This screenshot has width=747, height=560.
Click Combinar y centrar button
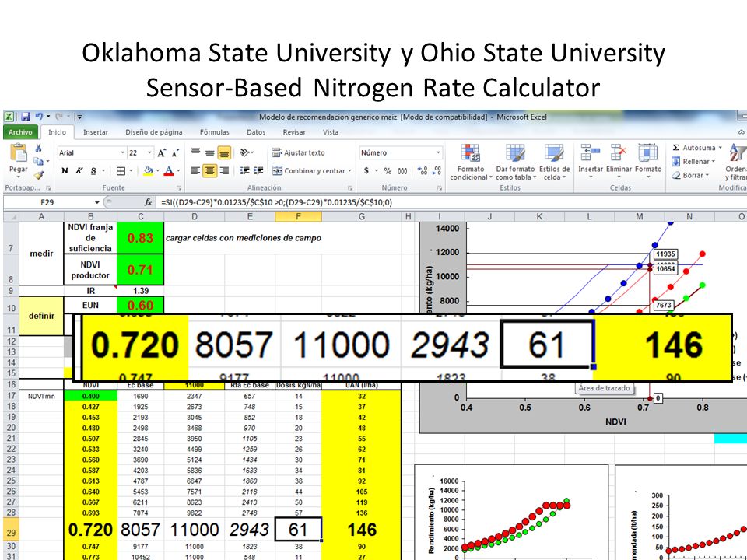pyautogui.click(x=311, y=170)
